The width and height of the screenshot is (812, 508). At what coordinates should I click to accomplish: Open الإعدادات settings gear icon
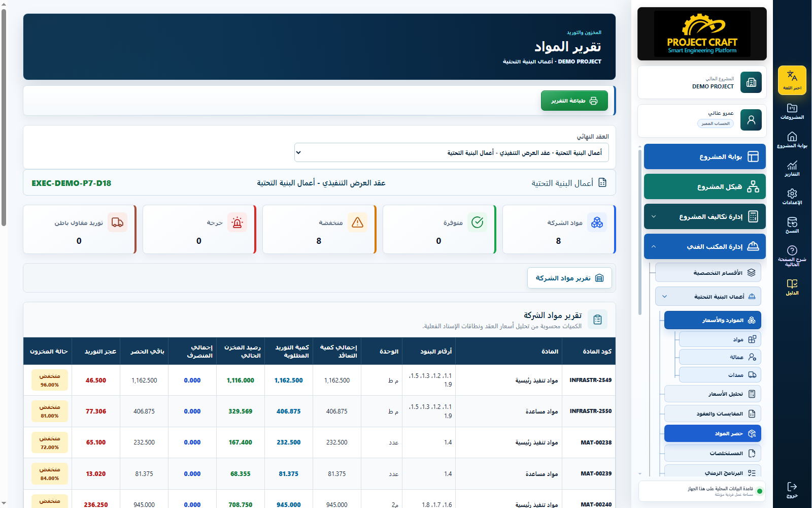coord(792,197)
